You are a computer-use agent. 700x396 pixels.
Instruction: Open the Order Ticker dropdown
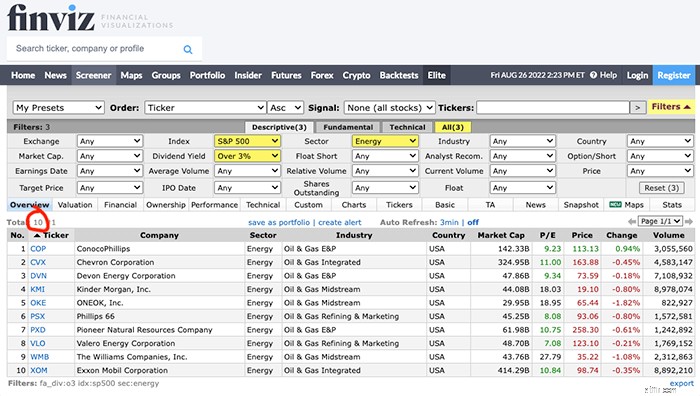coord(205,108)
